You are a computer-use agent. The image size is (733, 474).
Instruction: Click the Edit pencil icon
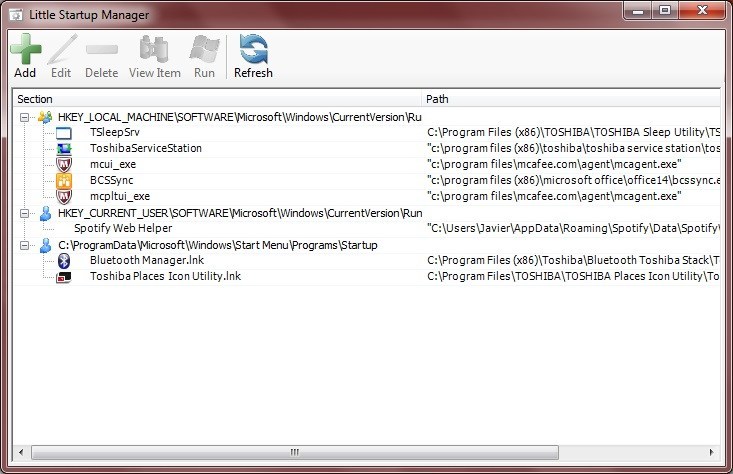pyautogui.click(x=62, y=49)
